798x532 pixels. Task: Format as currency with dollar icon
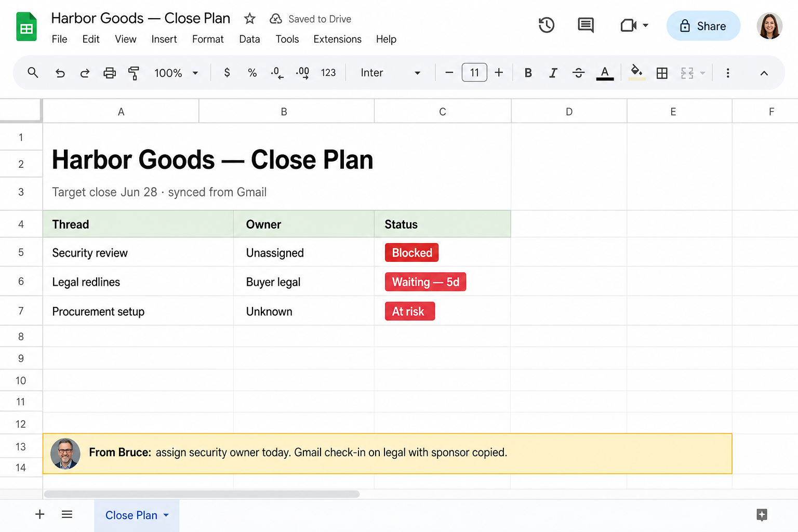click(227, 73)
